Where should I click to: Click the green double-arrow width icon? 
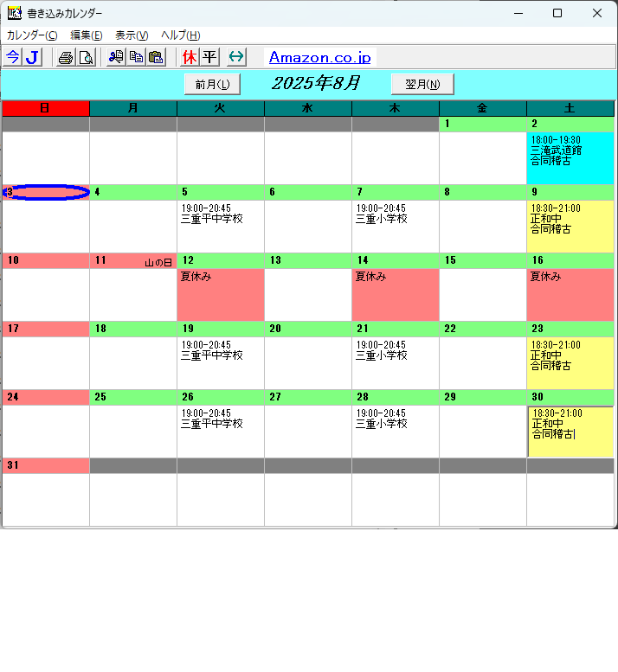tap(236, 57)
